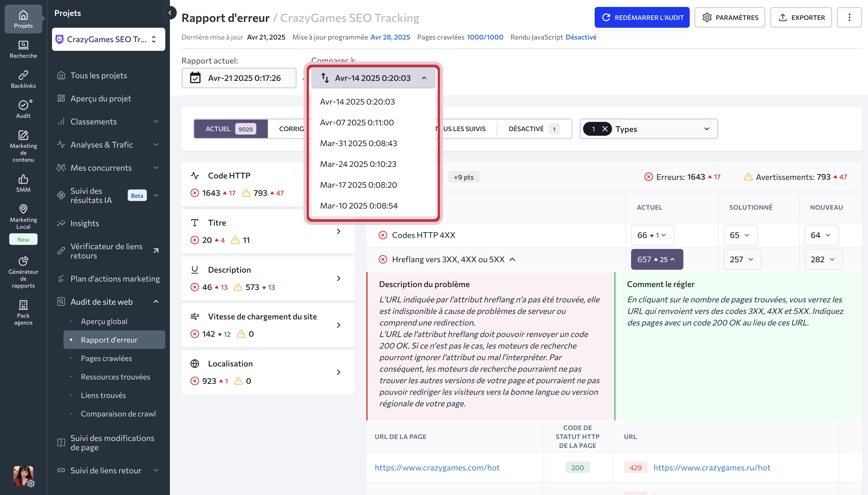
Task: Open the Titre category arrow
Action: 338,232
